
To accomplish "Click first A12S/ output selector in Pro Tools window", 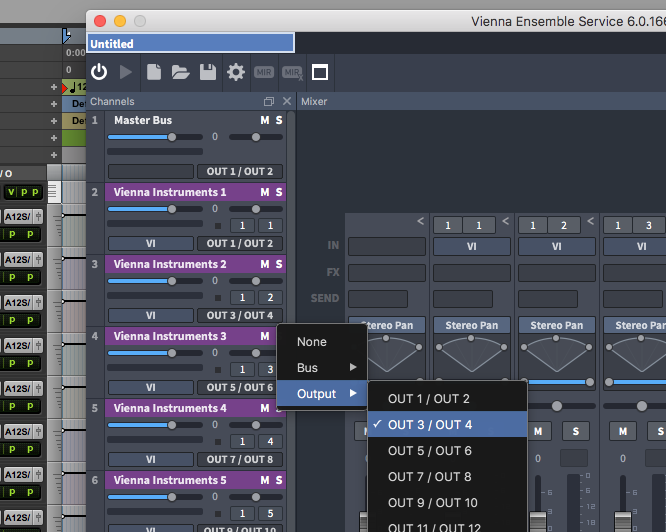I will click(17, 217).
